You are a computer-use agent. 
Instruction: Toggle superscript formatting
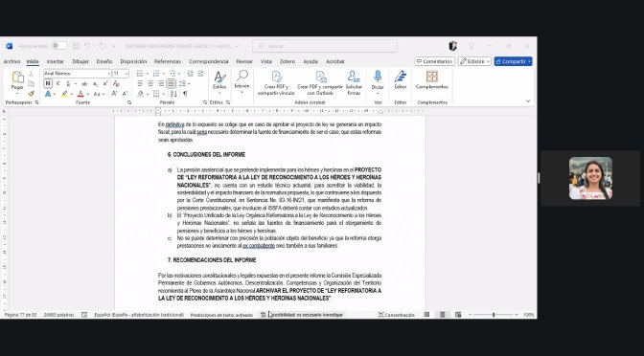click(105, 83)
